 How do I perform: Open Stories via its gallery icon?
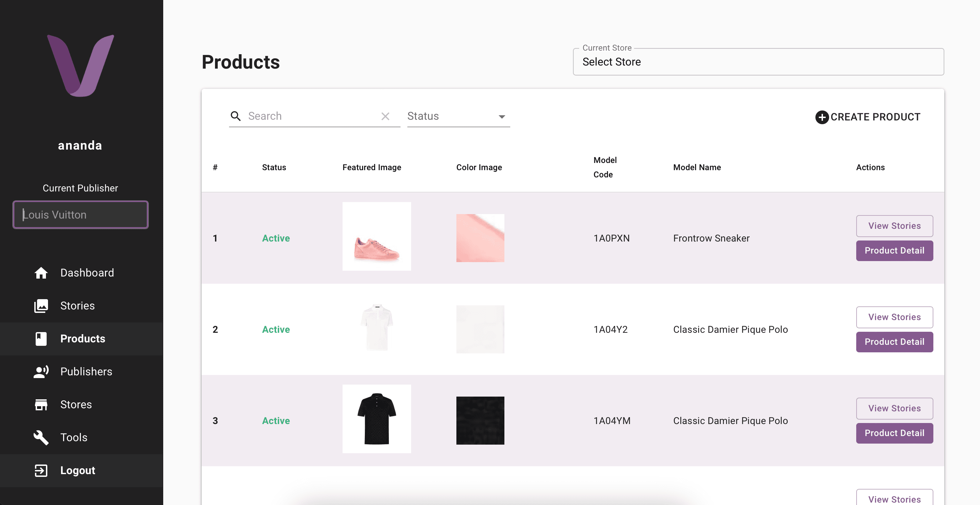pos(41,306)
